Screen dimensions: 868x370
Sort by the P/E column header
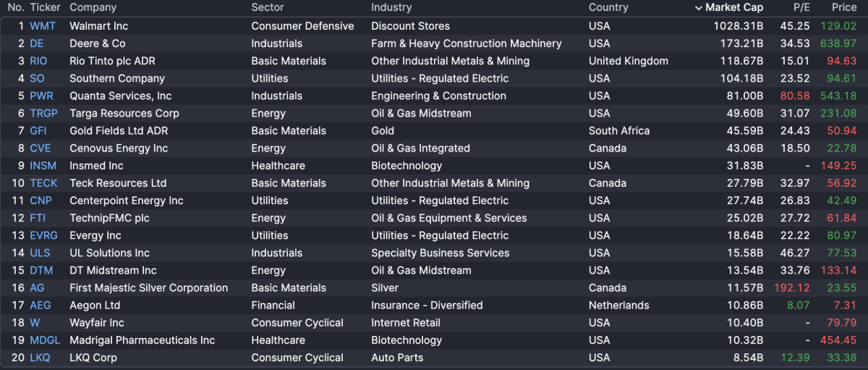pos(801,7)
